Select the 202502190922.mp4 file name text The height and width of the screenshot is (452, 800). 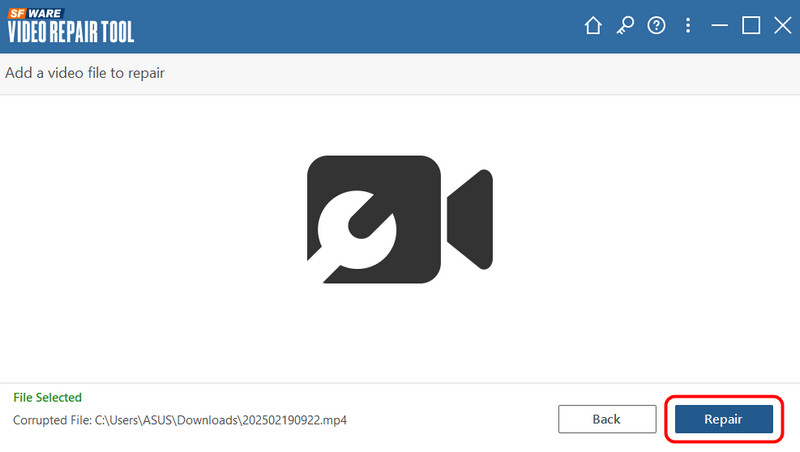click(x=300, y=419)
